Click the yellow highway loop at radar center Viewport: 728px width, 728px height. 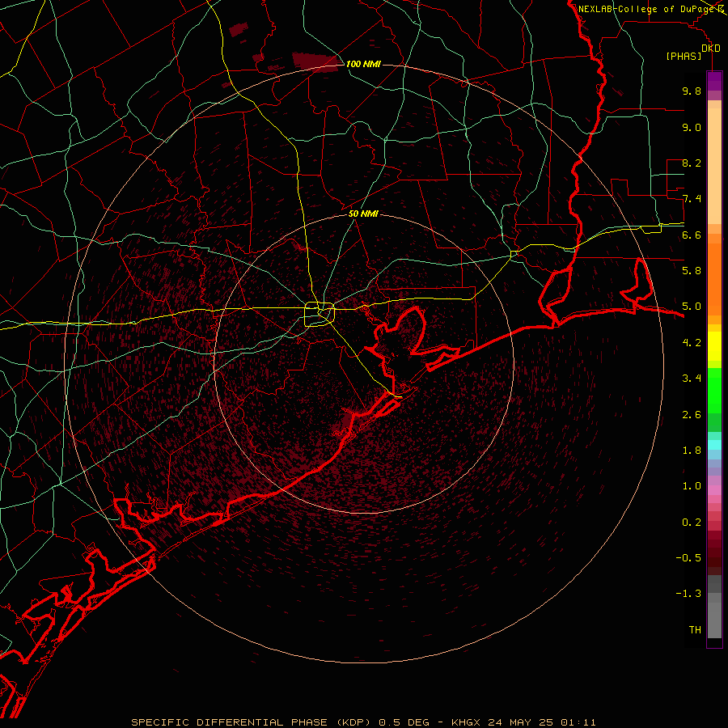tap(320, 314)
